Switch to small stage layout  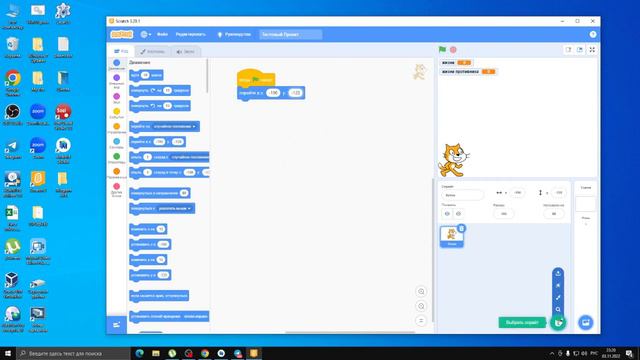tap(568, 49)
